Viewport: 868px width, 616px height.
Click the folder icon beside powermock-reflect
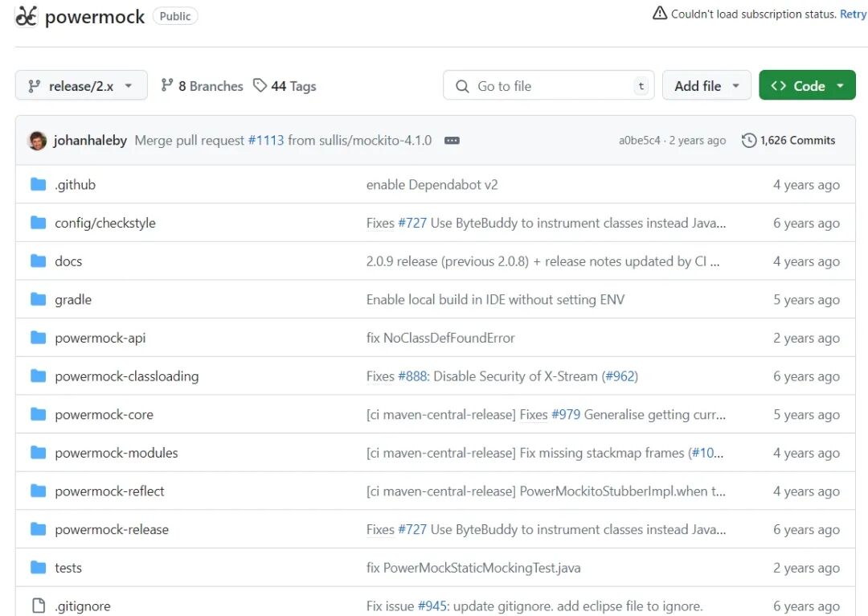[x=39, y=491]
